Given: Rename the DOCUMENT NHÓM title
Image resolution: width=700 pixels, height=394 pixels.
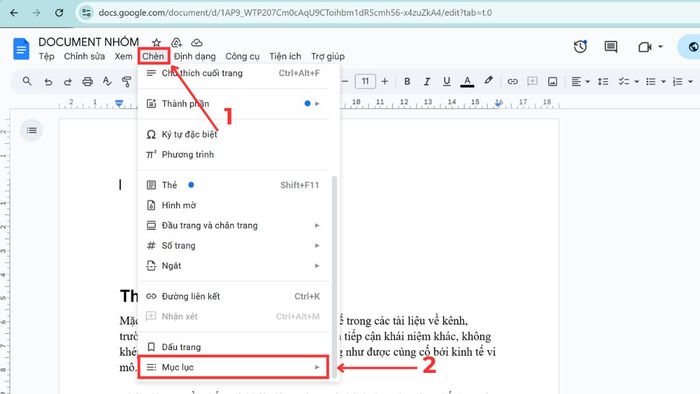Looking at the screenshot, I should pyautogui.click(x=88, y=42).
